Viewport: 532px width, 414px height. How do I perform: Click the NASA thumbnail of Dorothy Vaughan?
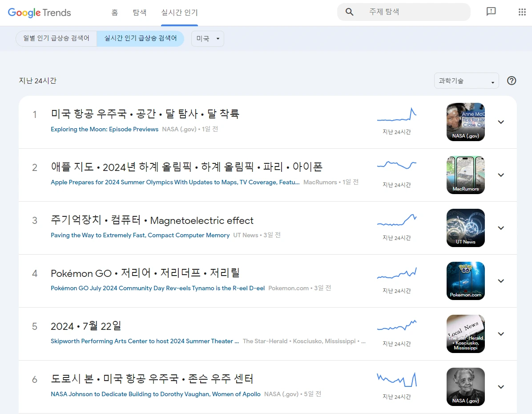[x=465, y=387]
